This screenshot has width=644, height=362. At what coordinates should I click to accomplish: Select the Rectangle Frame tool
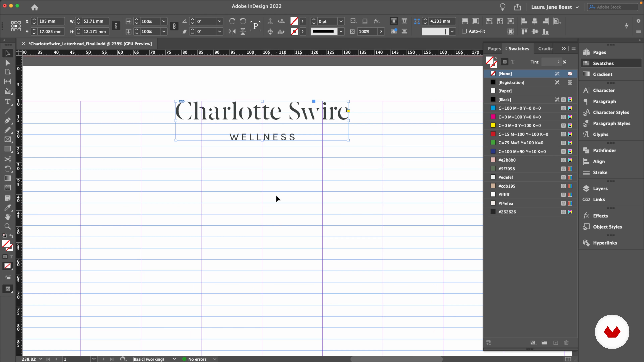pos(8,139)
